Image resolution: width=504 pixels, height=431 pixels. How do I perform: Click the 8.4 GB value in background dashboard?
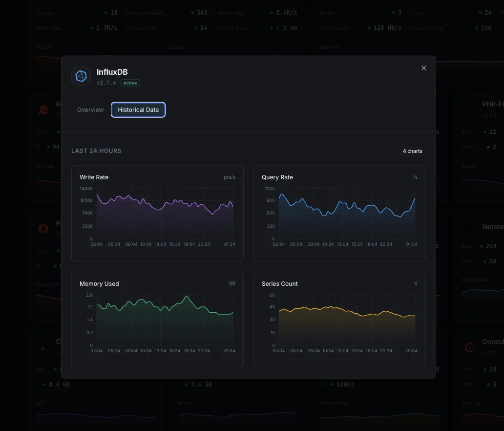[59, 385]
